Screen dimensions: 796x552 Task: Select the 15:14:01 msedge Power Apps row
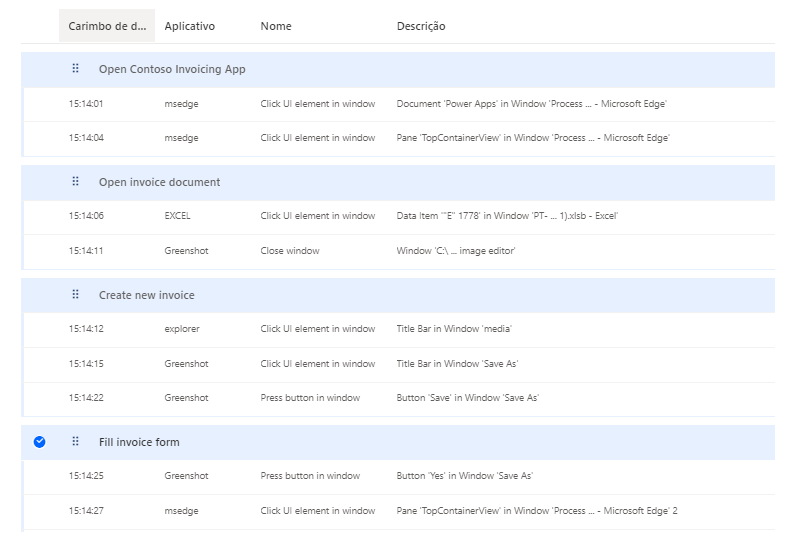tap(400, 104)
